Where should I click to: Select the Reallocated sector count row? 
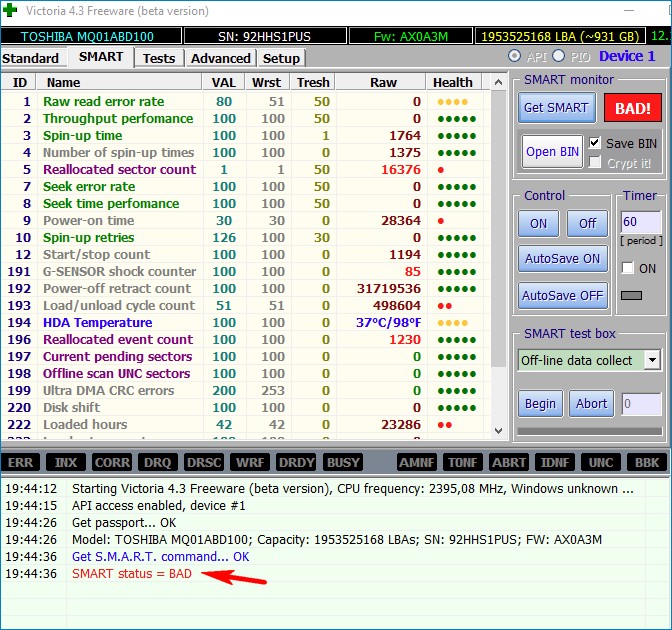[x=118, y=170]
